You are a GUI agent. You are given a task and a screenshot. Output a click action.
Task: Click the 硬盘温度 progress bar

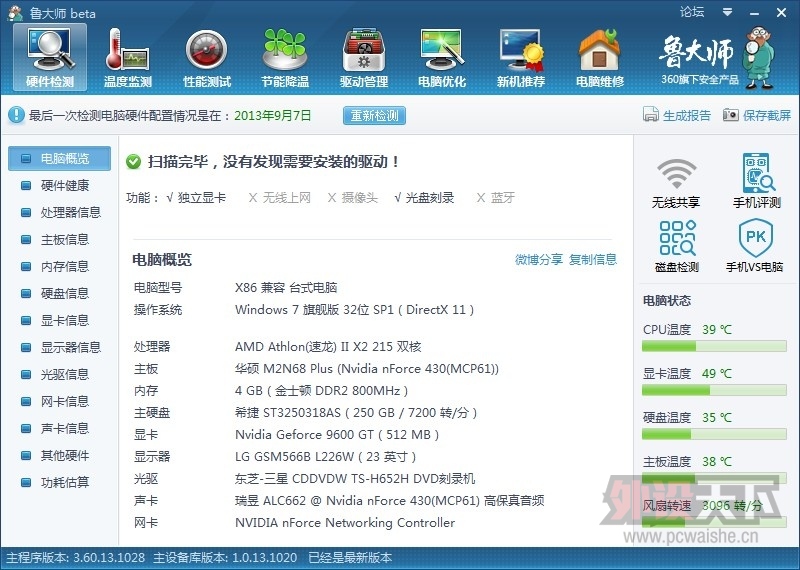click(714, 434)
